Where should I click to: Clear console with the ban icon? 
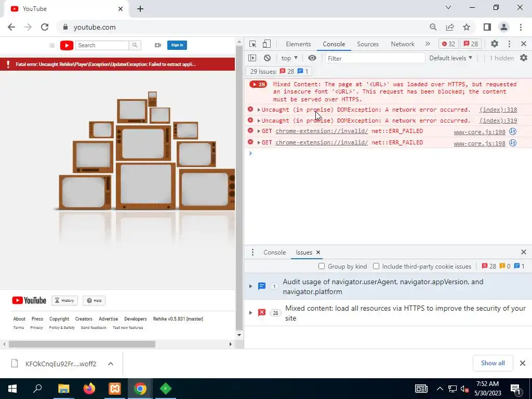268,58
